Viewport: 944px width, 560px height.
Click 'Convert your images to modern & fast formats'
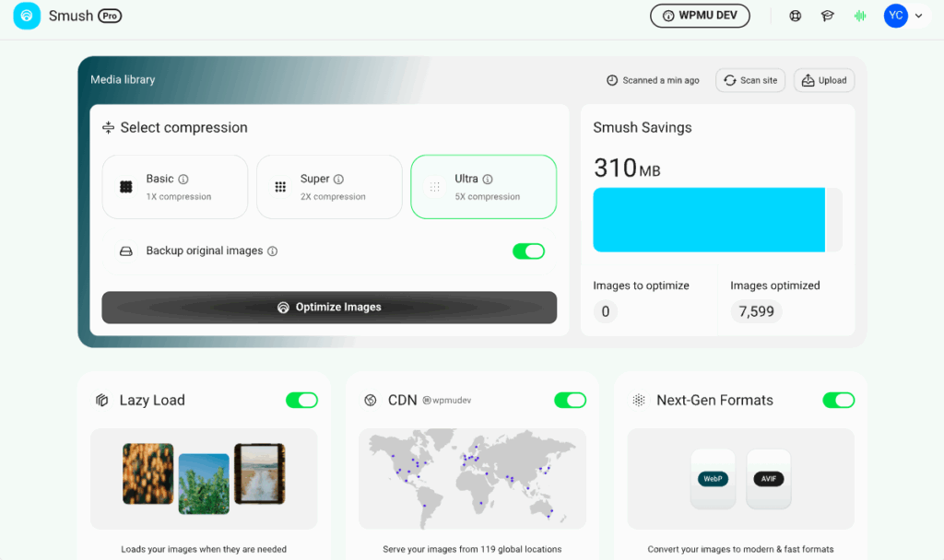pyautogui.click(x=740, y=549)
